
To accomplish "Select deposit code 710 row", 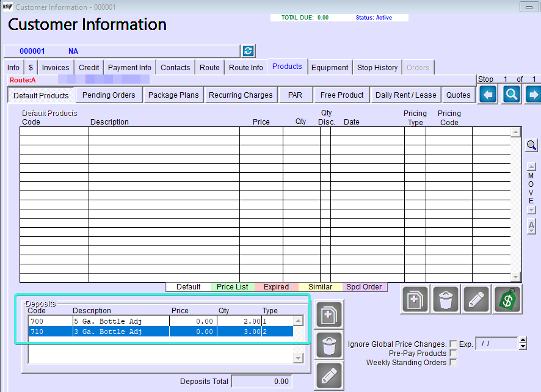I will tap(161, 332).
